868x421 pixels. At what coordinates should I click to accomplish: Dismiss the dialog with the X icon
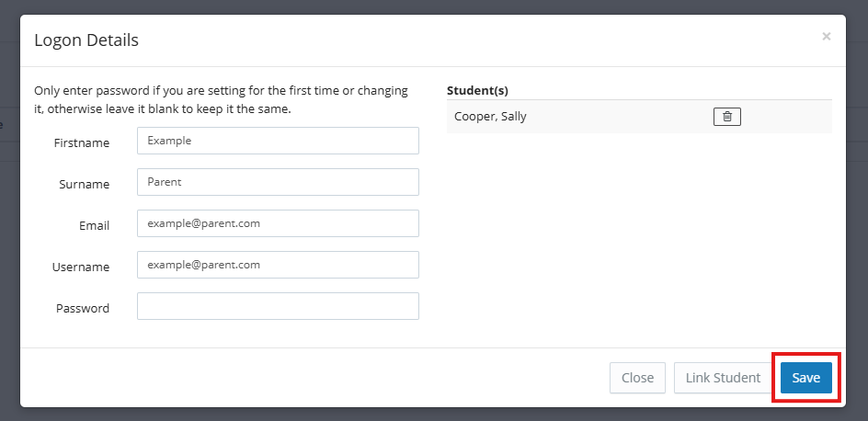pyautogui.click(x=826, y=37)
